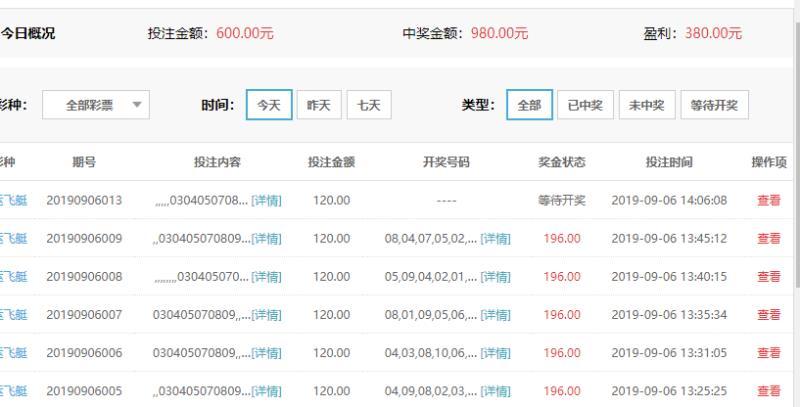800x407 pixels.
Task: Click the page's vertical scrollbar
Action: click(797, 153)
